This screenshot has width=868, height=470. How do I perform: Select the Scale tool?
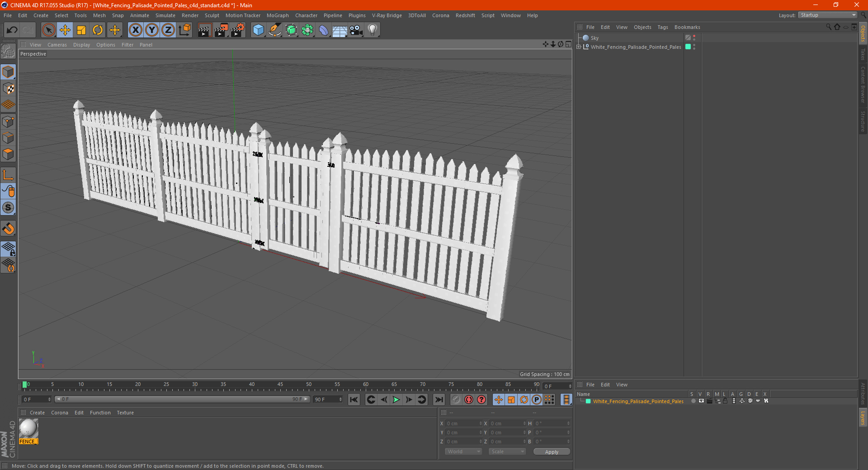[x=81, y=30]
